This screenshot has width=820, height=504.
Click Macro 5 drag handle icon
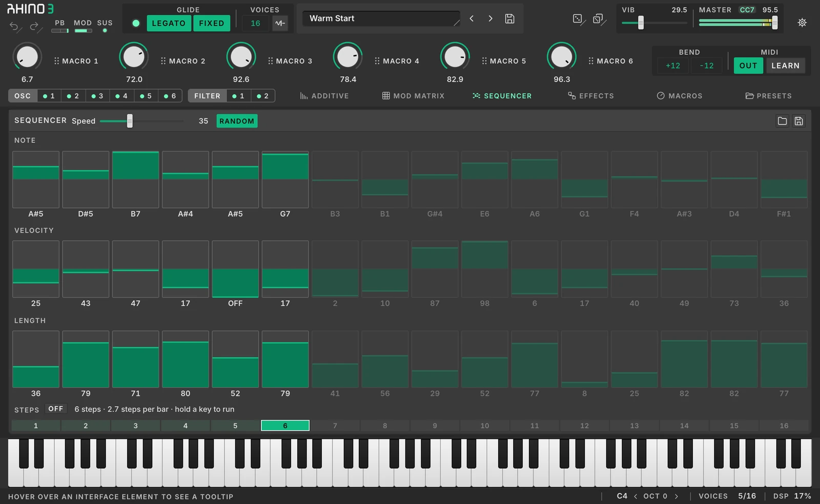coord(484,61)
